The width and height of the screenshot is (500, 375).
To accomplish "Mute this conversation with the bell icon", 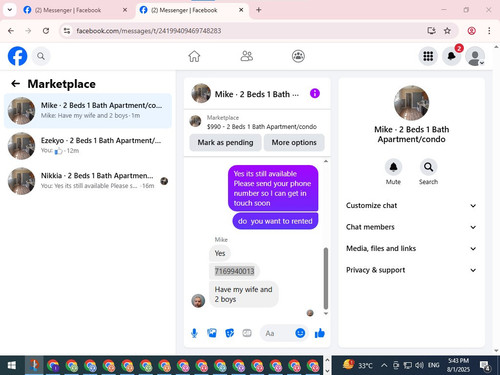I will point(393,167).
